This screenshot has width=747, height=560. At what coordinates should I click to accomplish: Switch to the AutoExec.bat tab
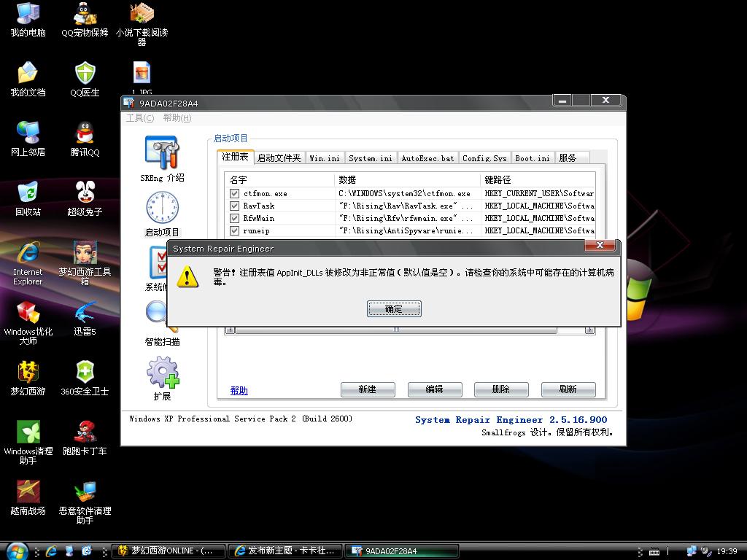tap(427, 158)
